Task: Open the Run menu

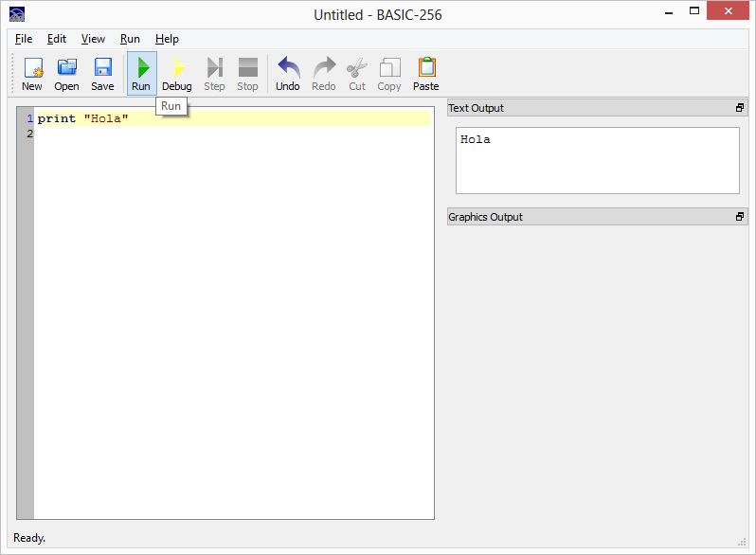Action: click(x=130, y=39)
